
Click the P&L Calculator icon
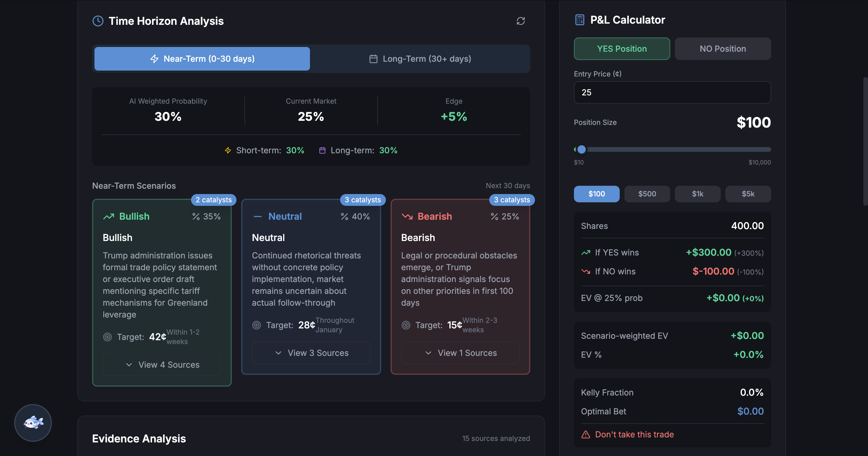coord(580,20)
